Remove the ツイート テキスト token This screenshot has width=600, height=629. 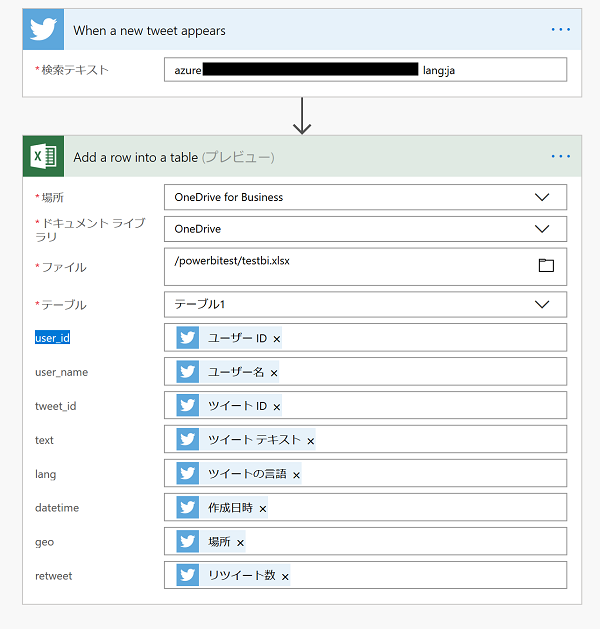310,441
